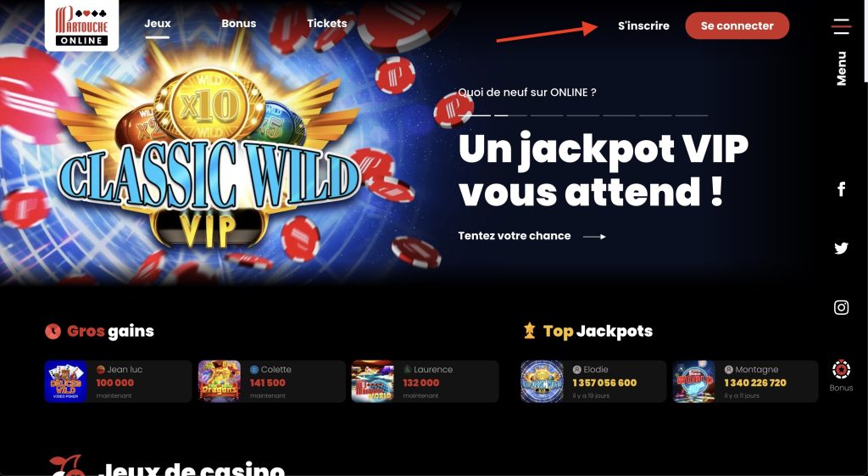Viewport: 868px width, 476px height.
Task: Select the last carousel slide indicator
Action: [692, 115]
